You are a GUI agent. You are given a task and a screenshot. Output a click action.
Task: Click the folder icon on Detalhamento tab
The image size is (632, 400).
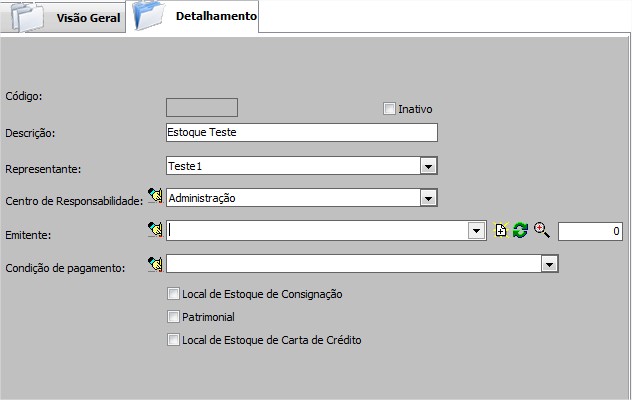[148, 17]
